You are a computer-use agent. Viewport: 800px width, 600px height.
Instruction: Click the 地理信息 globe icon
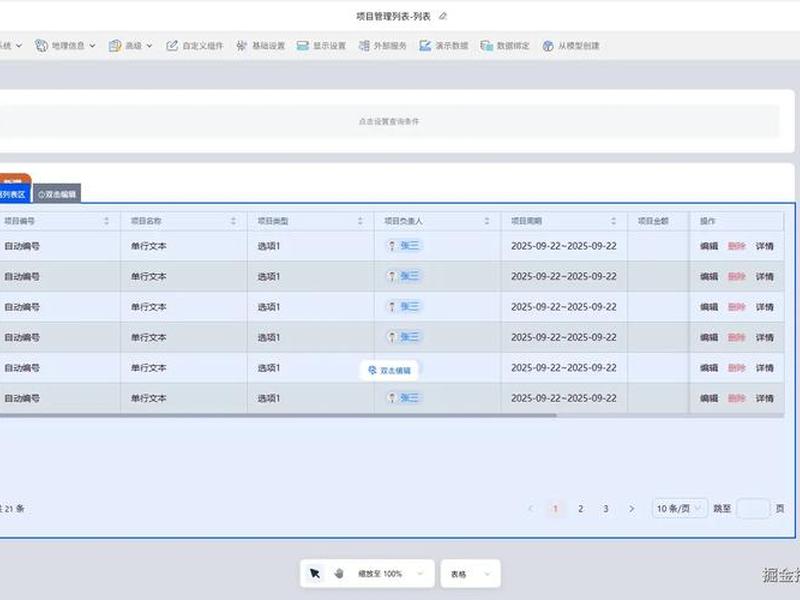tap(41, 45)
